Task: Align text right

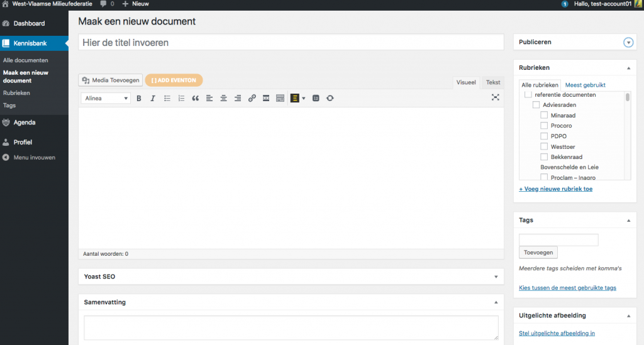Action: 238,99
